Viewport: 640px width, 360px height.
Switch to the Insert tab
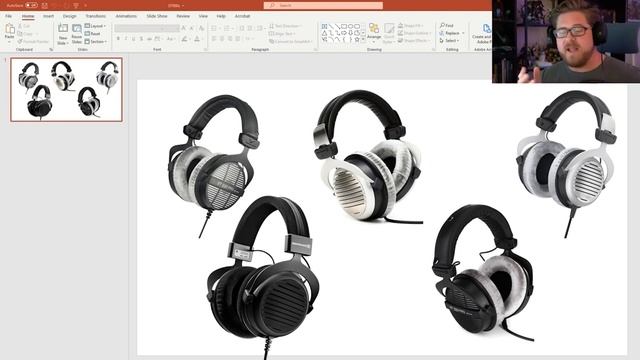(x=49, y=16)
